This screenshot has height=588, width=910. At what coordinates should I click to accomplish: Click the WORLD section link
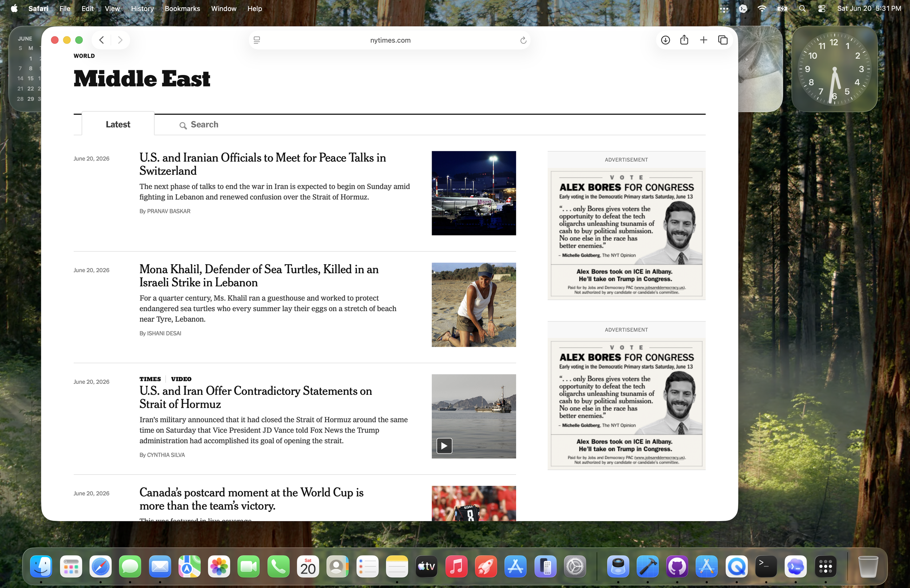point(84,56)
